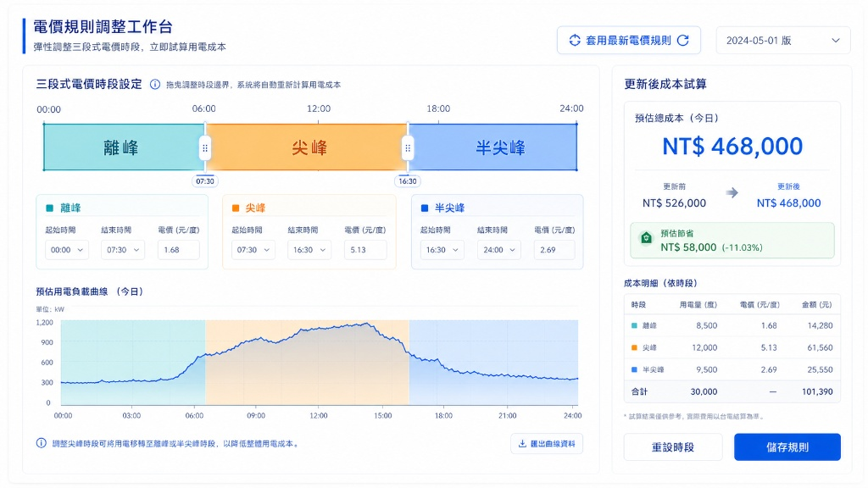Click the download icon in 匯出曲線資料
The height and width of the screenshot is (488, 868).
[x=522, y=444]
